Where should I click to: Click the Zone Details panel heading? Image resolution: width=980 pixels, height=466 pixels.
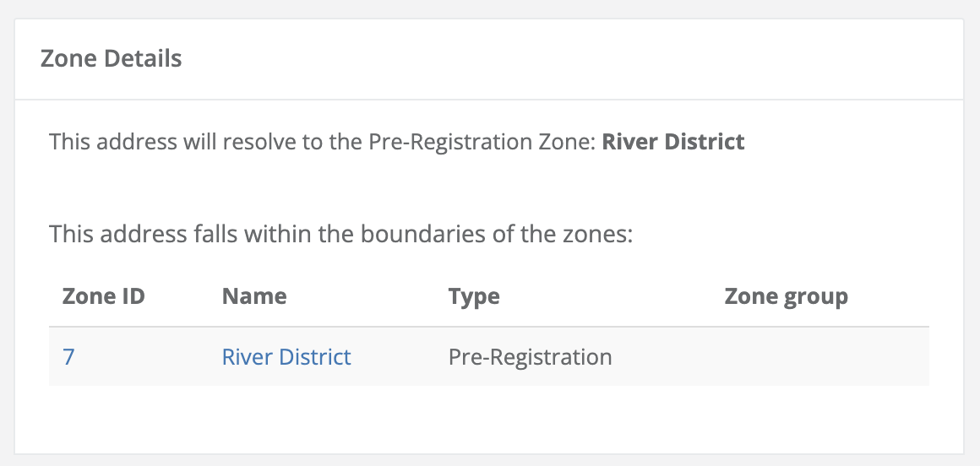click(112, 59)
